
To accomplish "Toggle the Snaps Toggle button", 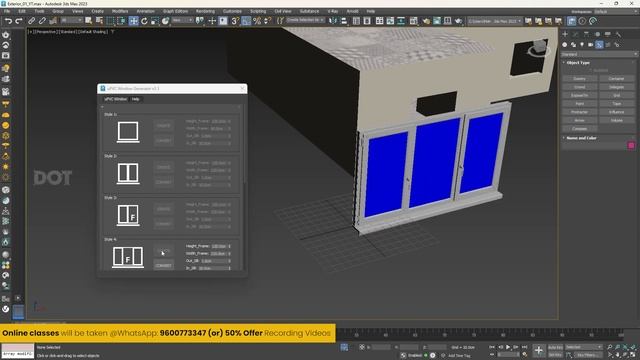I will point(235,21).
